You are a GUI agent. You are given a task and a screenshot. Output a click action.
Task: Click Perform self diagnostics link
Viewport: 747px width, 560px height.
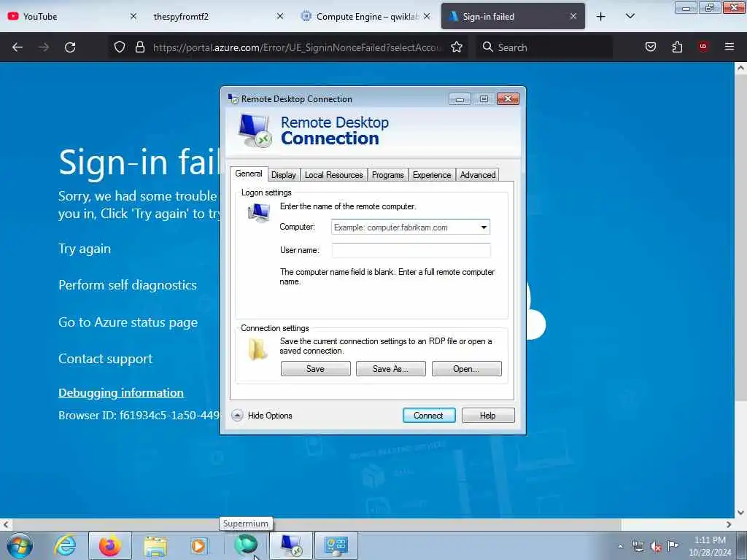click(127, 285)
